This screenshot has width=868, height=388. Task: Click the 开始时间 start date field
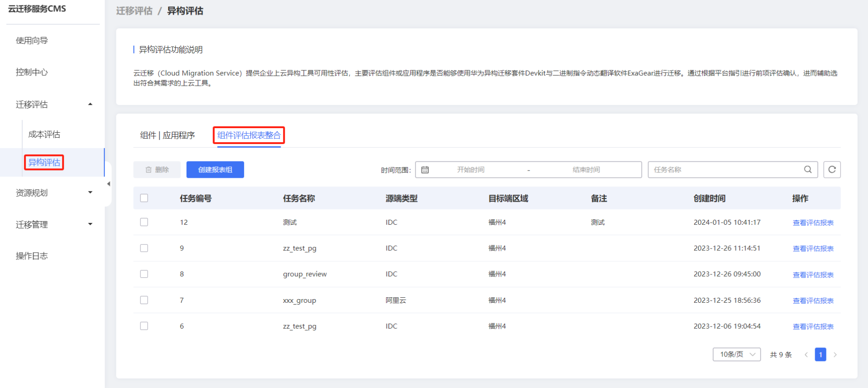(471, 170)
